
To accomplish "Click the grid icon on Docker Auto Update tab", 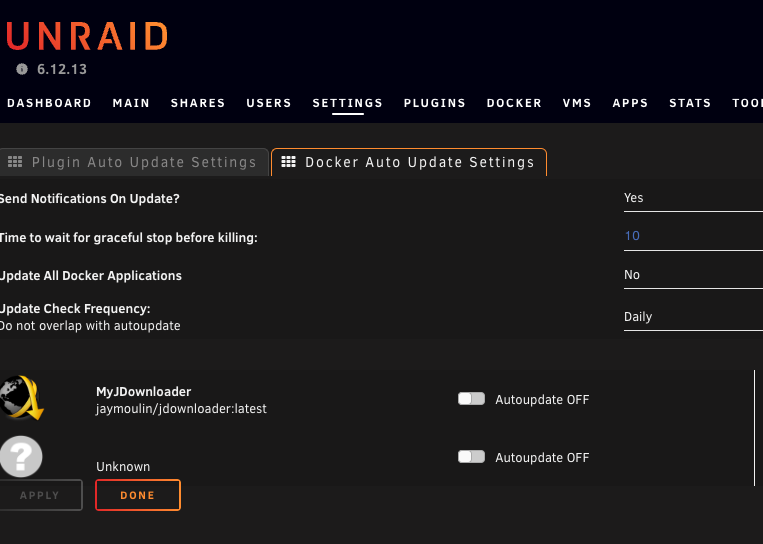I will [x=289, y=162].
